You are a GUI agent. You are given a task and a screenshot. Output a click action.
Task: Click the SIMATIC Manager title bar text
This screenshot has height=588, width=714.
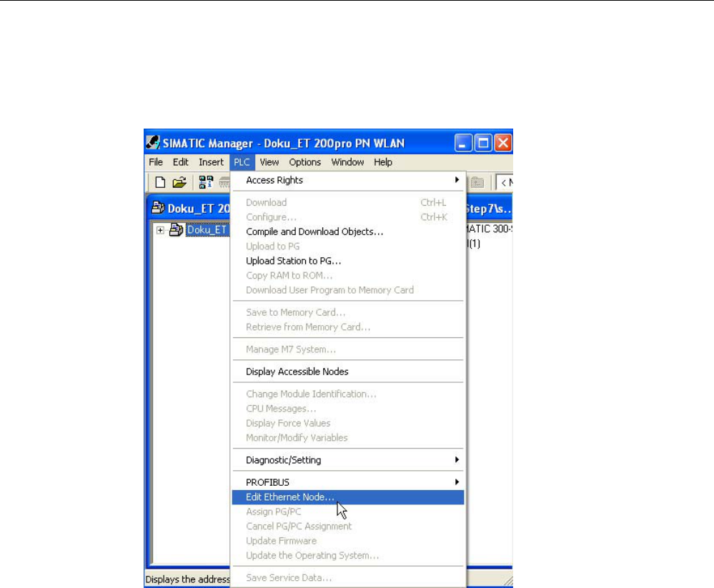(x=284, y=144)
